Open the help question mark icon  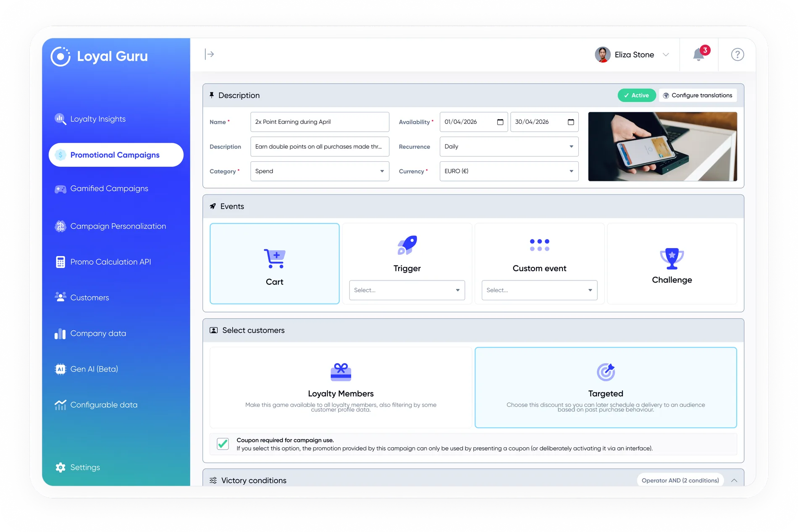click(x=737, y=55)
